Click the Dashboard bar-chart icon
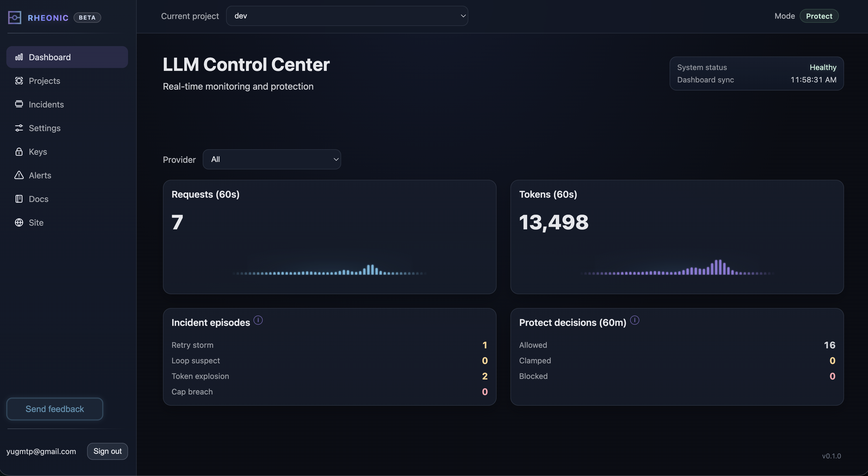Viewport: 868px width, 476px height. (x=19, y=57)
